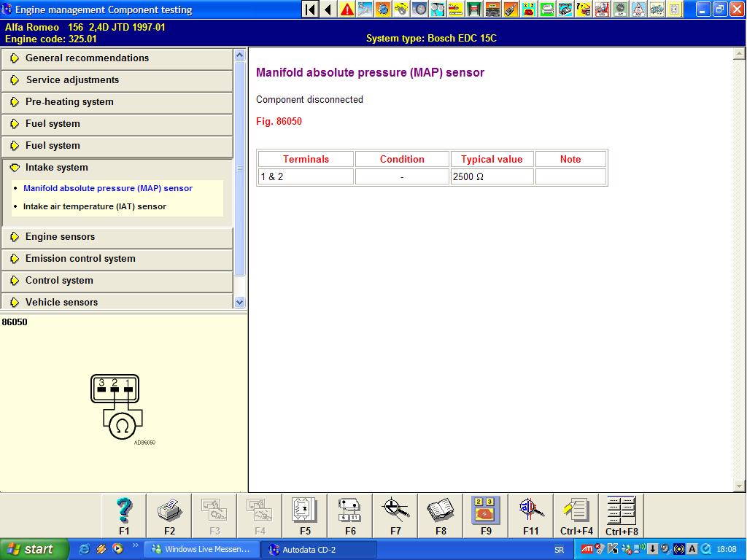Toggle the F9 component testing icon
The image size is (747, 560).
tap(486, 516)
